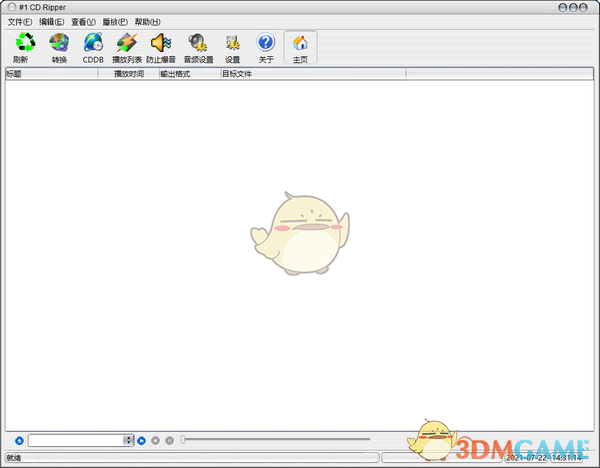Click the window menu circle in title bar

[12, 7]
